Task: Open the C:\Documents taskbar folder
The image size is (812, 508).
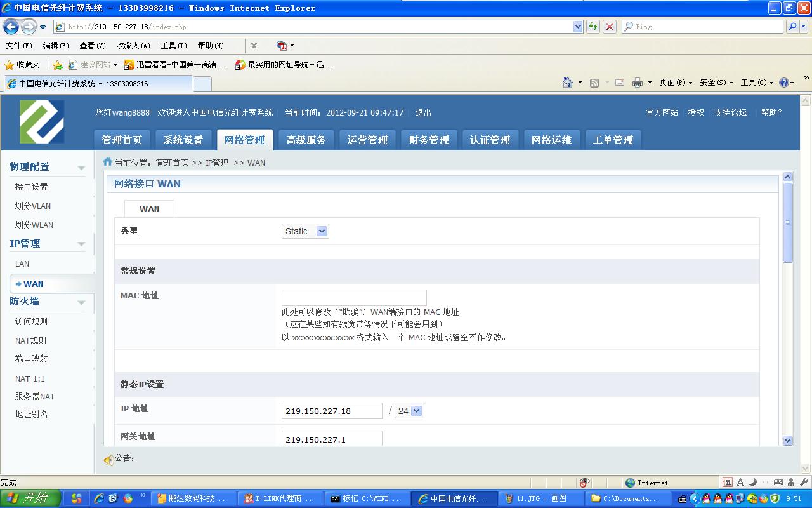Action: pyautogui.click(x=627, y=498)
